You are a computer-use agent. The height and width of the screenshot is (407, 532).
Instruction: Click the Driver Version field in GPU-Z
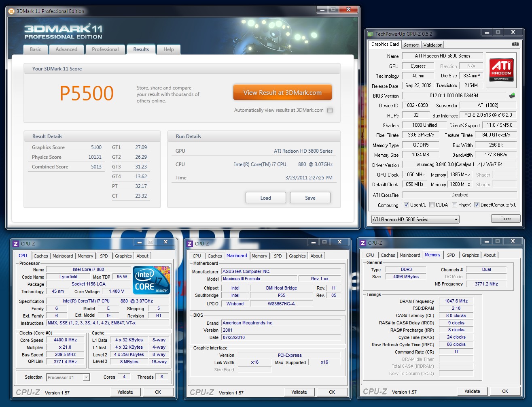[460, 164]
